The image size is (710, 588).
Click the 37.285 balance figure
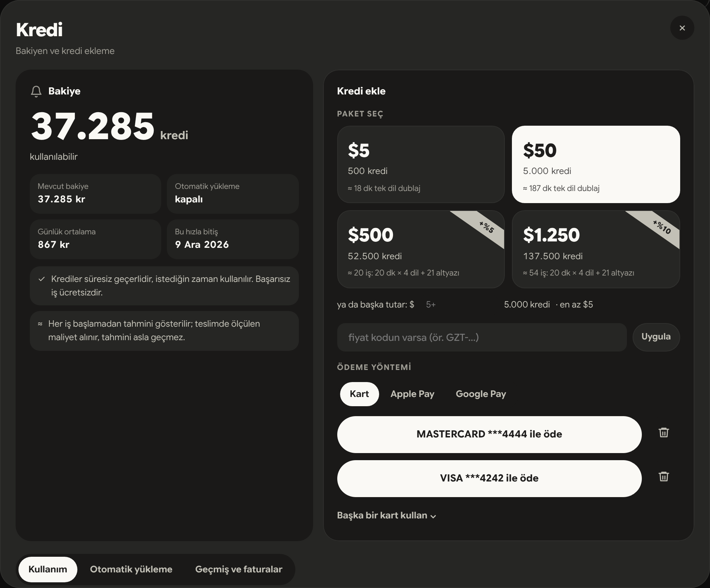click(93, 126)
